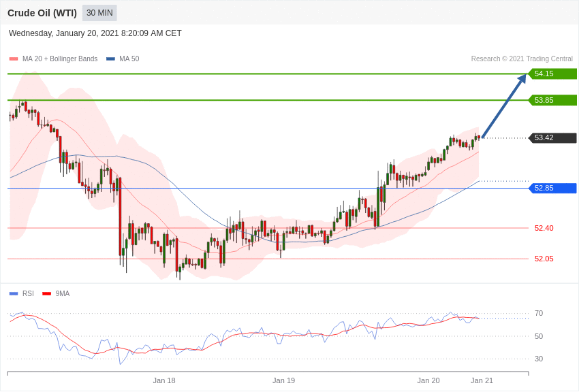Click the Jan 21 date axis label

point(482,380)
